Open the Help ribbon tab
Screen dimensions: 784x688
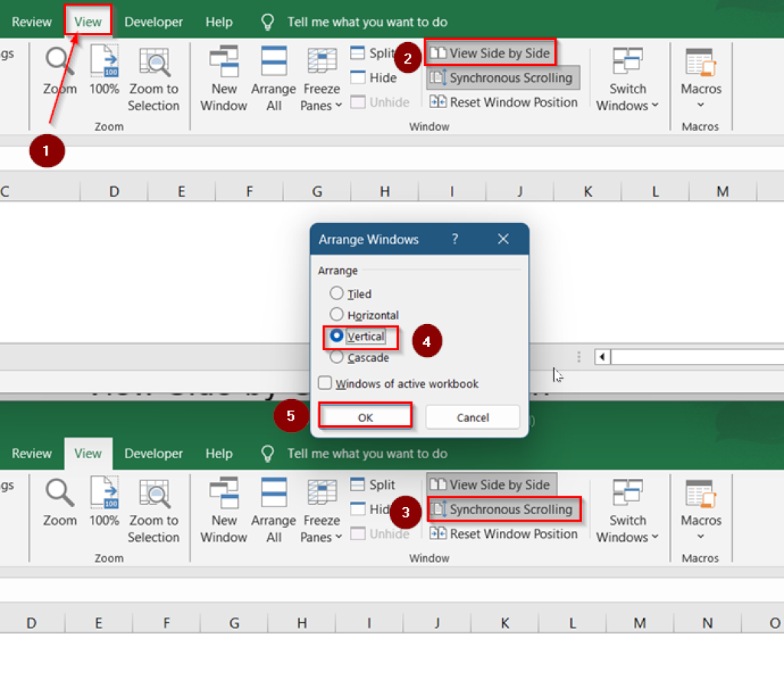click(218, 21)
